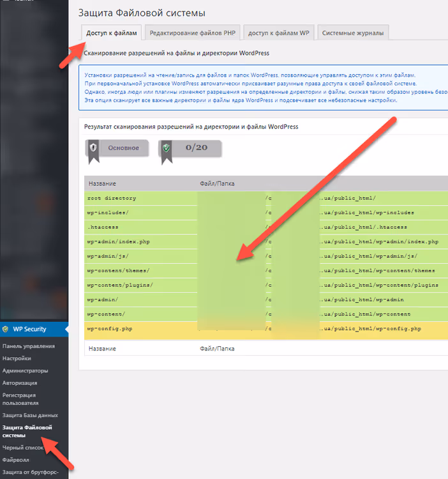Click the Название column header
The height and width of the screenshot is (479, 448).
pos(102,183)
